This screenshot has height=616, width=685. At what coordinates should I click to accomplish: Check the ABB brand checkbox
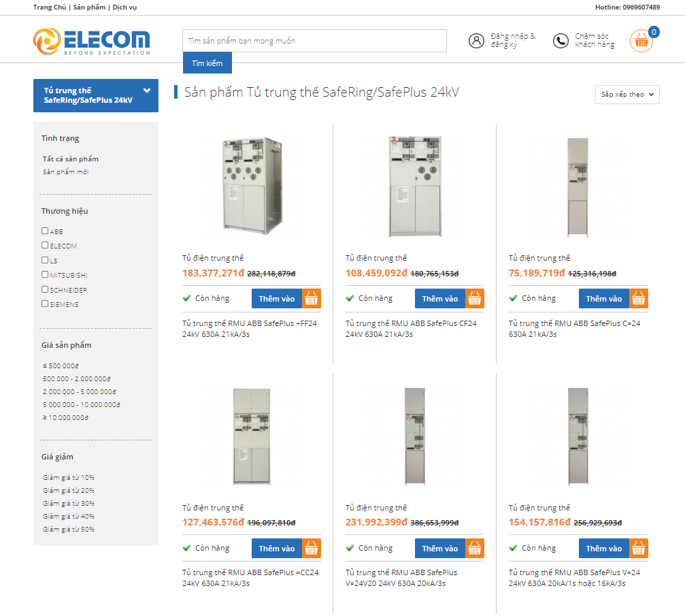(46, 231)
